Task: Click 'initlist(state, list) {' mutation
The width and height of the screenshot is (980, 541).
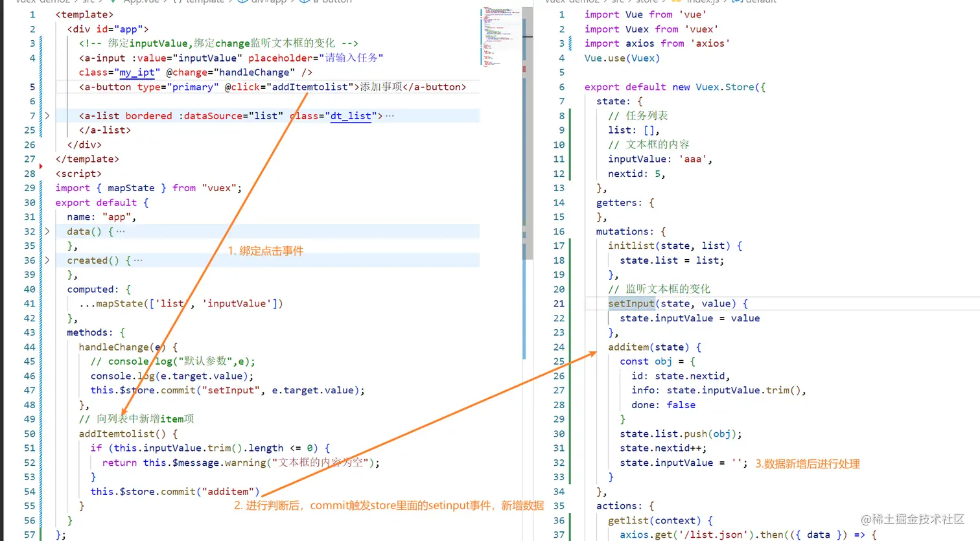Action: [675, 246]
